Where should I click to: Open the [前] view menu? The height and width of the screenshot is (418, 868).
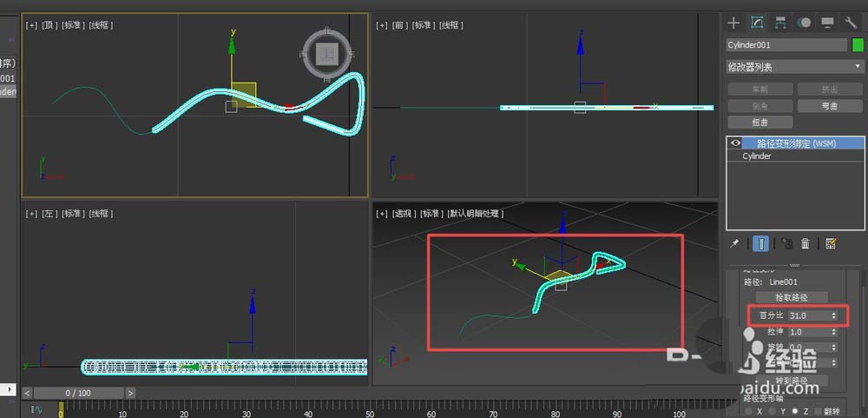click(x=399, y=25)
